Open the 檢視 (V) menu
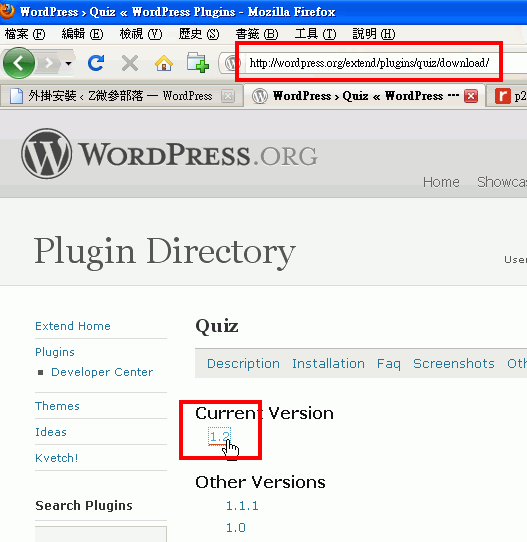527x542 pixels. [141, 34]
